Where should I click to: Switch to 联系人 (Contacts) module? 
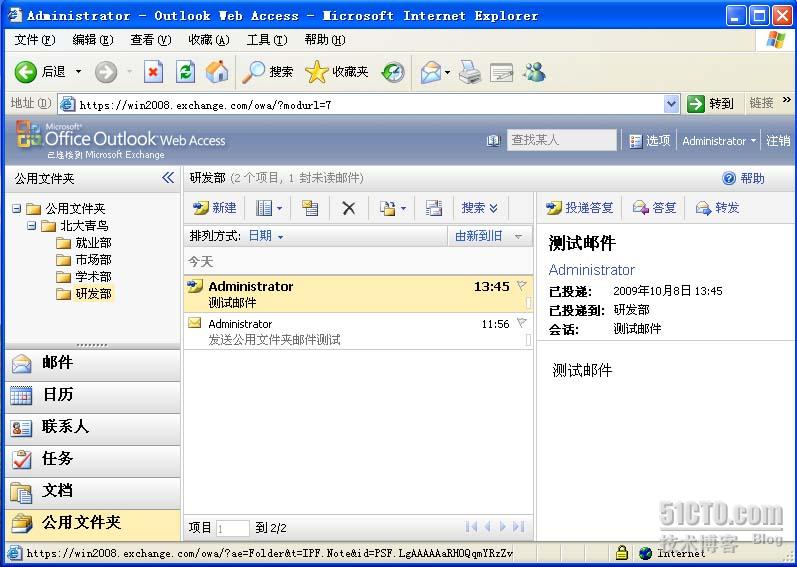click(x=93, y=427)
